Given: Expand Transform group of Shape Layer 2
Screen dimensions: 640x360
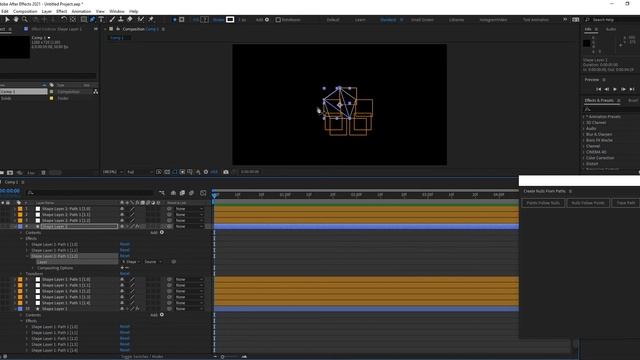Looking at the screenshot, I should pos(22,273).
